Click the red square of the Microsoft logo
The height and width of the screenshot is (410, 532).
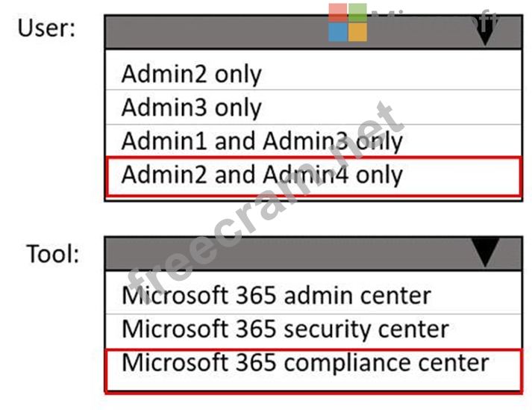pos(338,13)
